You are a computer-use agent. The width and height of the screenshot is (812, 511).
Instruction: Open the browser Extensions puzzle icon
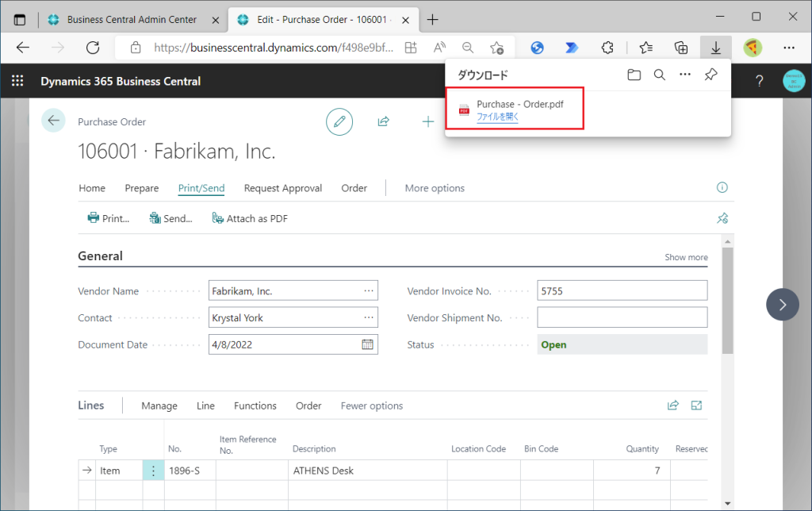(607, 48)
